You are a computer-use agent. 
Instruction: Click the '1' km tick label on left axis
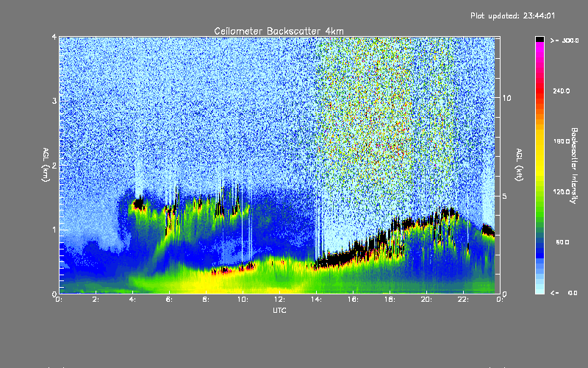(x=54, y=230)
